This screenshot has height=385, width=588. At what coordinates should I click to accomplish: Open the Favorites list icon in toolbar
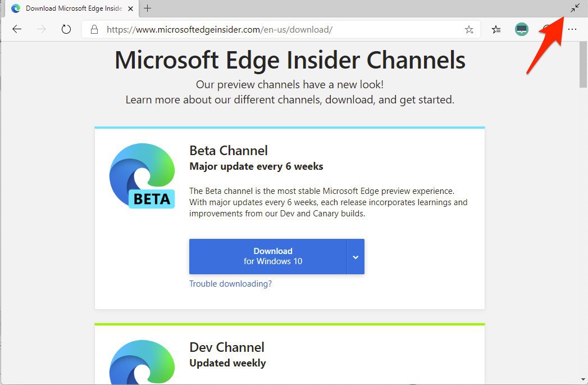496,29
